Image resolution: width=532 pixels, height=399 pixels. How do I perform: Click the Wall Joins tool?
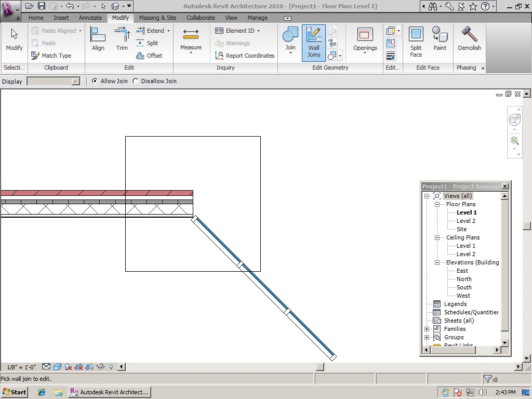[x=313, y=43]
